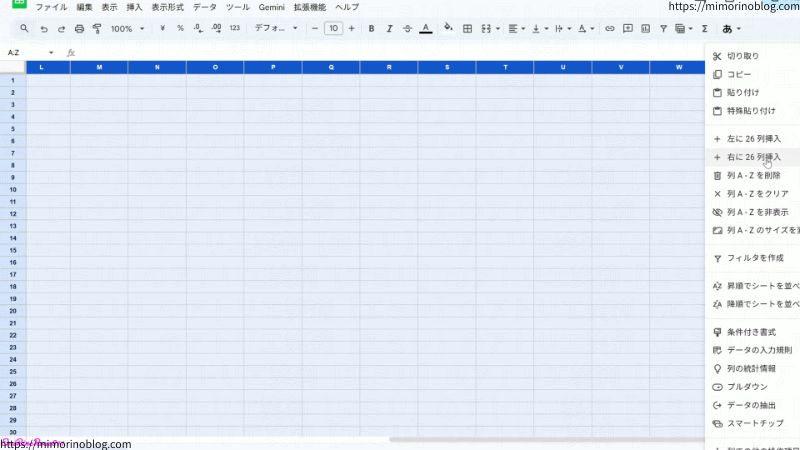800x450 pixels.
Task: Expand the horizontal align dropdown
Action: 515,29
